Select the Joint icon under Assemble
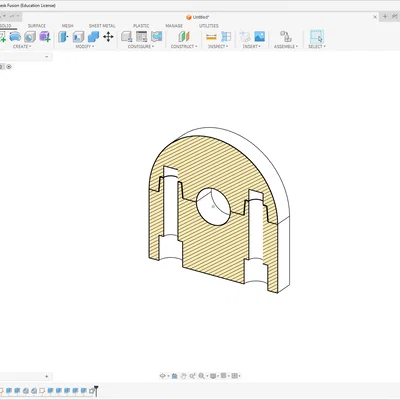 pyautogui.click(x=286, y=37)
